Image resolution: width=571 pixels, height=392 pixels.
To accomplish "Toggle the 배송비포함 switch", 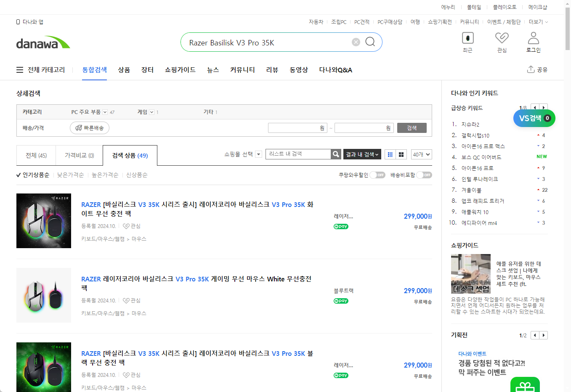I will tap(424, 175).
